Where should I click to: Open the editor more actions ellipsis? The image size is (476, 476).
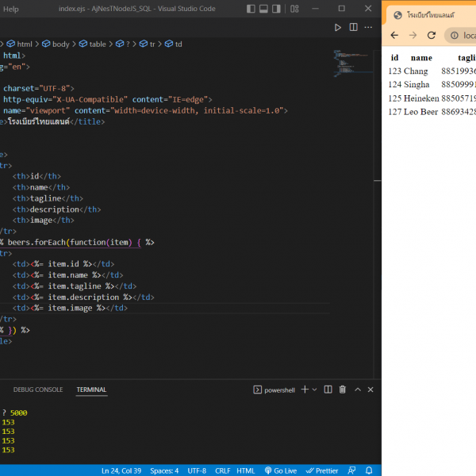point(370,27)
